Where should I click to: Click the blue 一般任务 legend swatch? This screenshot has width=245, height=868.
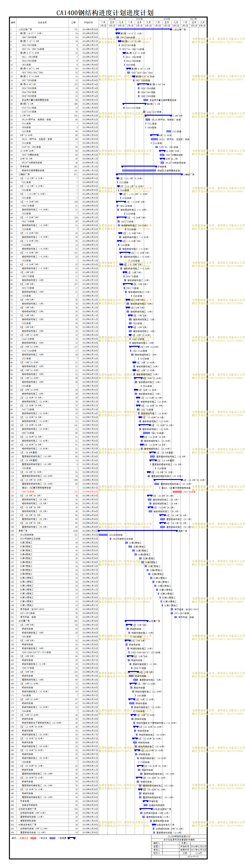tap(52, 838)
